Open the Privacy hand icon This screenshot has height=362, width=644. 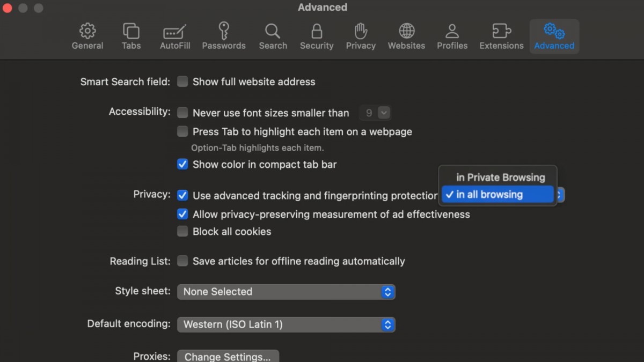361,31
